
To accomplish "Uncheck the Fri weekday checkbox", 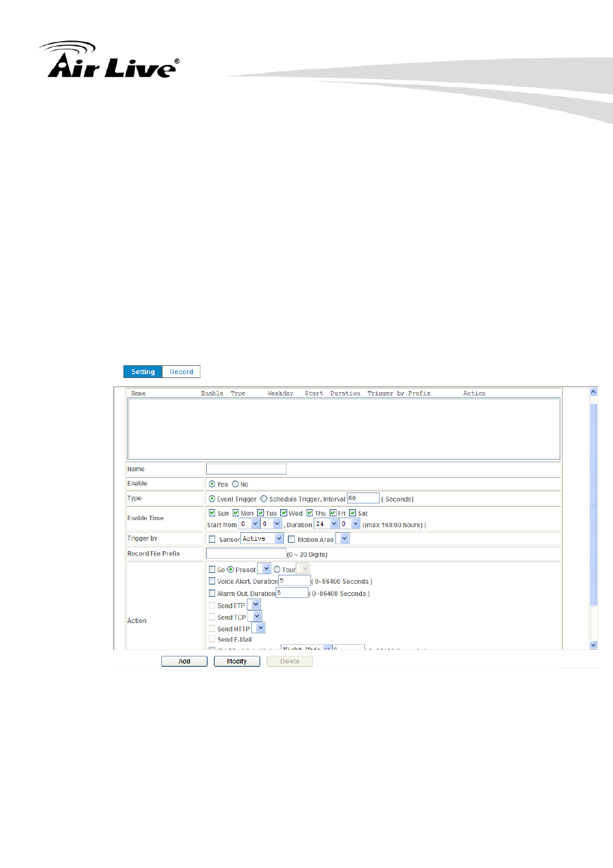I will [333, 513].
